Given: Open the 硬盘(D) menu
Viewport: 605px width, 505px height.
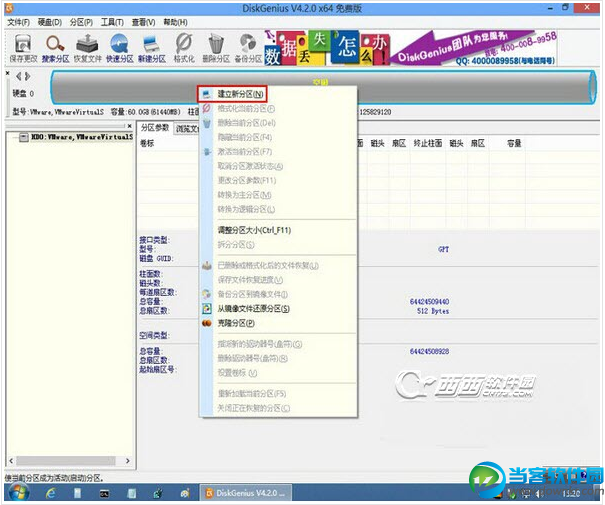Looking at the screenshot, I should pyautogui.click(x=50, y=22).
